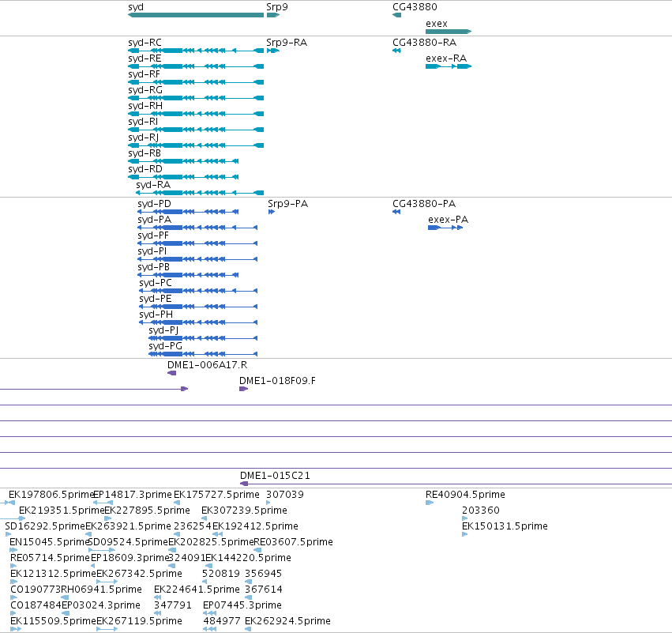Select the EK175727.5prime EST

[177, 503]
